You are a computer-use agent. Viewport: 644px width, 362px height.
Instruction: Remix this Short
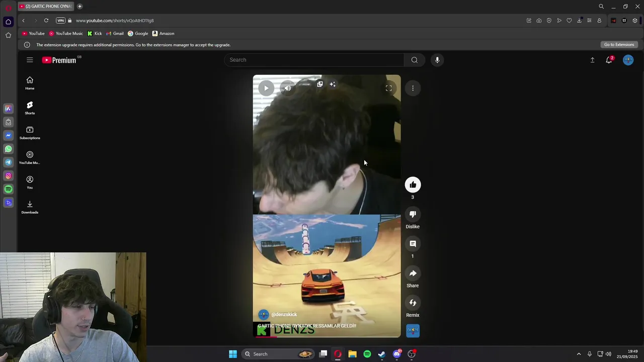tap(413, 303)
